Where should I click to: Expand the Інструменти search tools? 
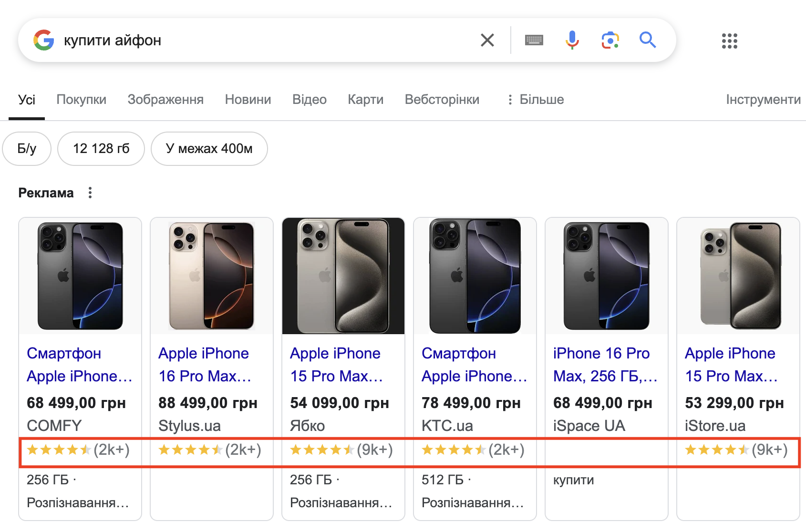763,99
